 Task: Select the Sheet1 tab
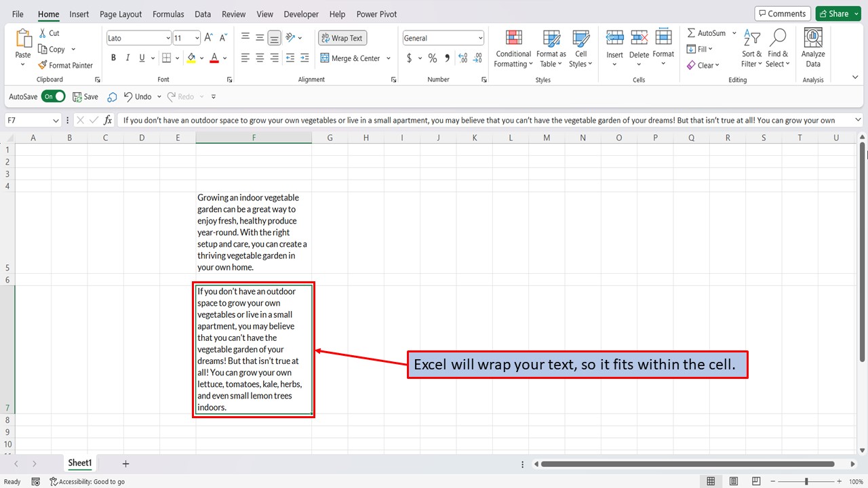click(79, 463)
